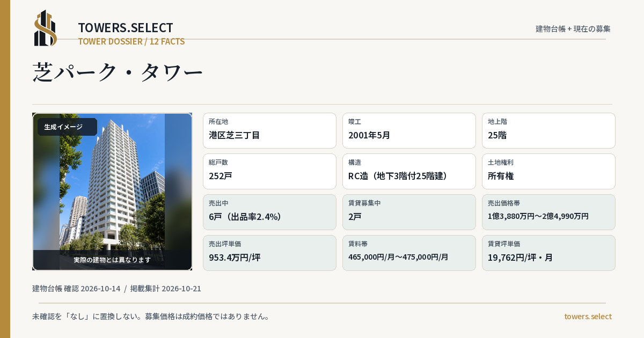Open the 売出中 card 6戸
This screenshot has height=338, width=644.
[x=269, y=212]
